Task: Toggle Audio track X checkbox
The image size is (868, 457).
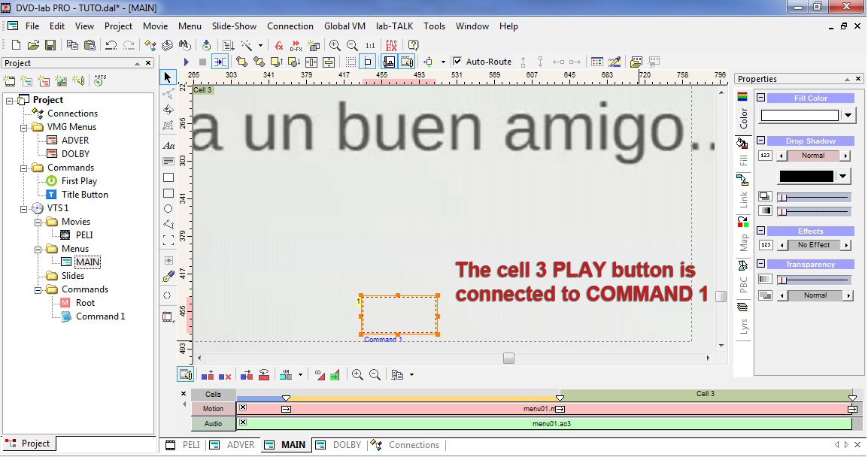Action: tap(242, 422)
